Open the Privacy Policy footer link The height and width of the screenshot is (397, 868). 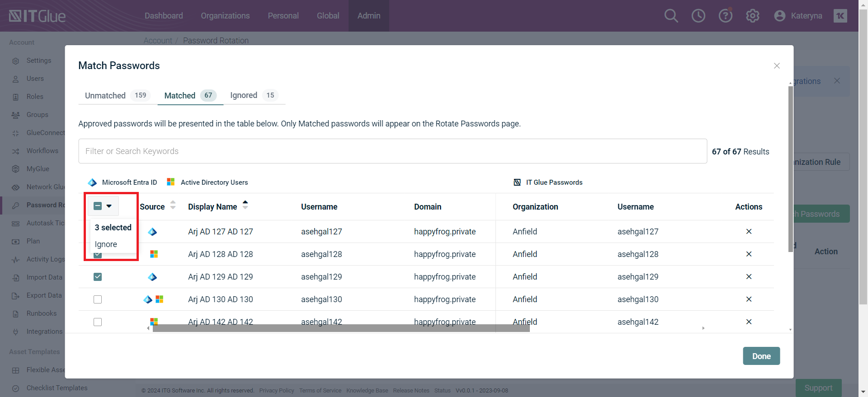click(277, 391)
